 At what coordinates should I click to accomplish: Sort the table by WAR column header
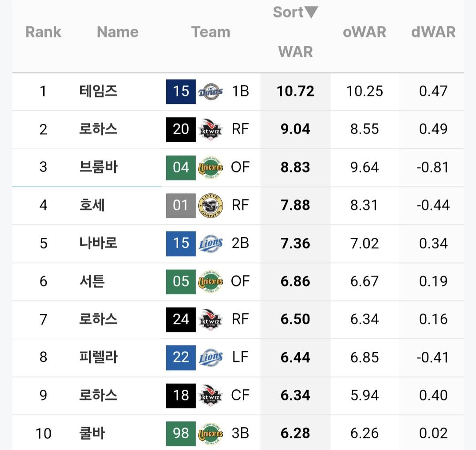click(x=295, y=52)
